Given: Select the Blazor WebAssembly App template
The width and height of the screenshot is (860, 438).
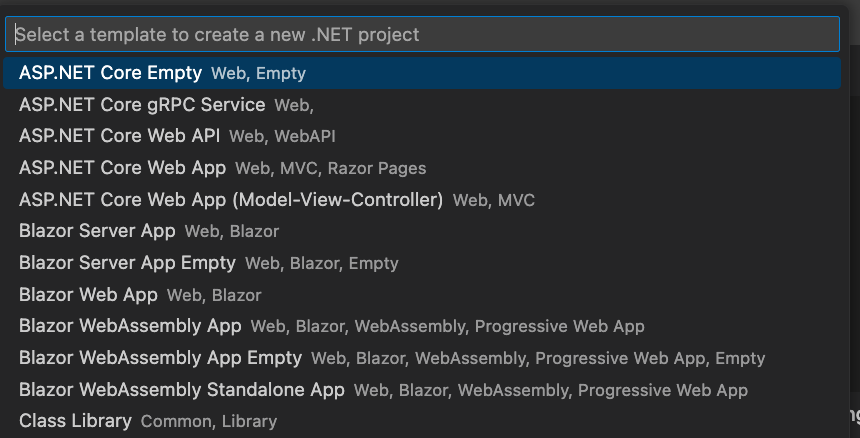Looking at the screenshot, I should click(x=130, y=326).
